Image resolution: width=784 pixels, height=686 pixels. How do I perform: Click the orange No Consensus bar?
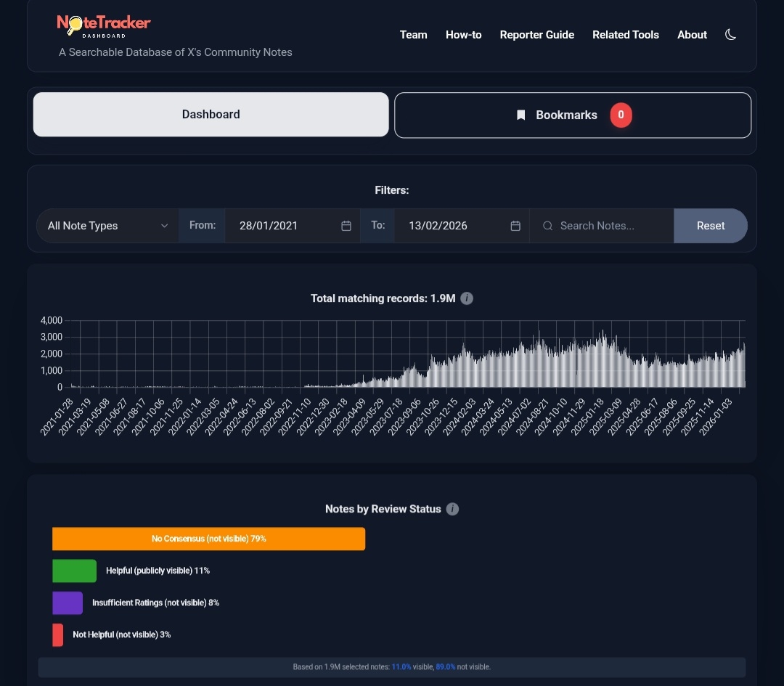click(208, 539)
